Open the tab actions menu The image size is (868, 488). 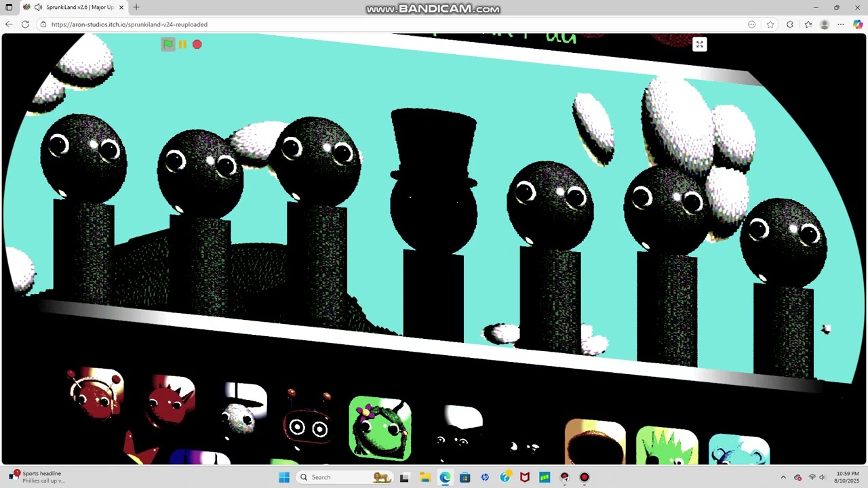click(9, 7)
